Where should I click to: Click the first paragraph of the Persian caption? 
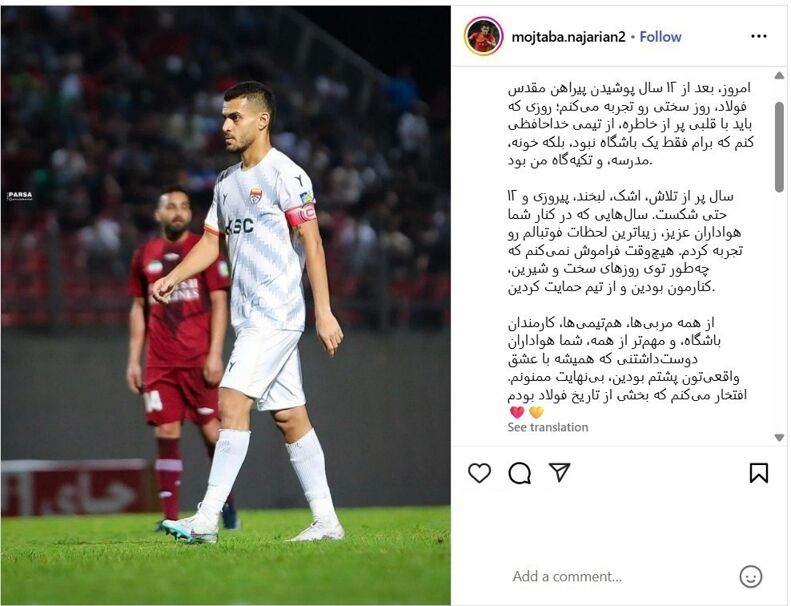tap(631, 125)
